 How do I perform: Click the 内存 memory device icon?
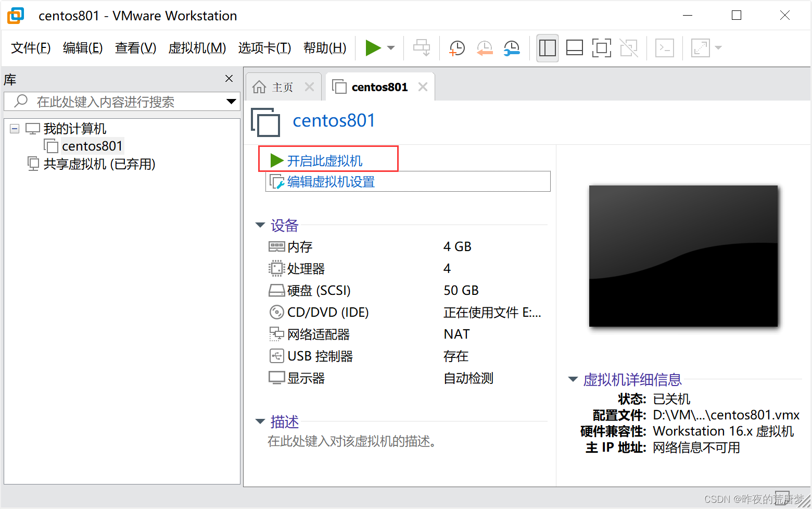(276, 246)
